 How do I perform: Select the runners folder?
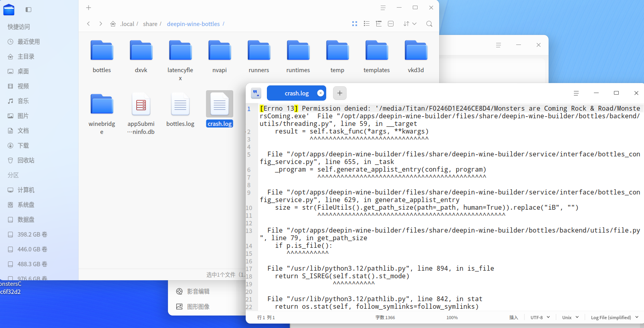pos(259,57)
